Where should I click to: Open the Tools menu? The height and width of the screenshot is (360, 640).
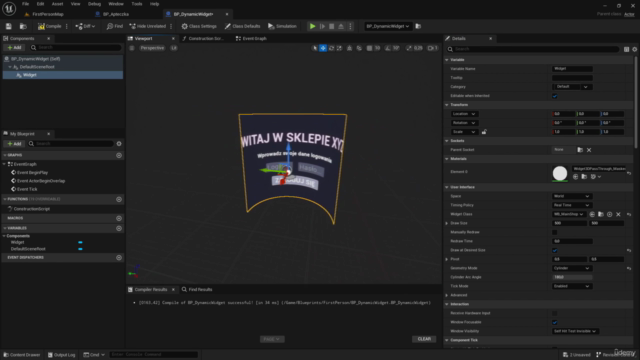[137, 4]
